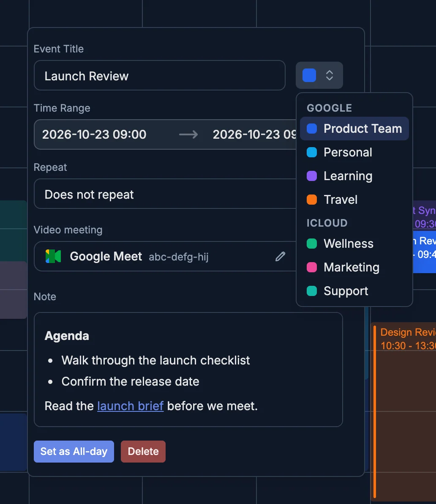Open the calendar color selector dropdown

tap(319, 75)
